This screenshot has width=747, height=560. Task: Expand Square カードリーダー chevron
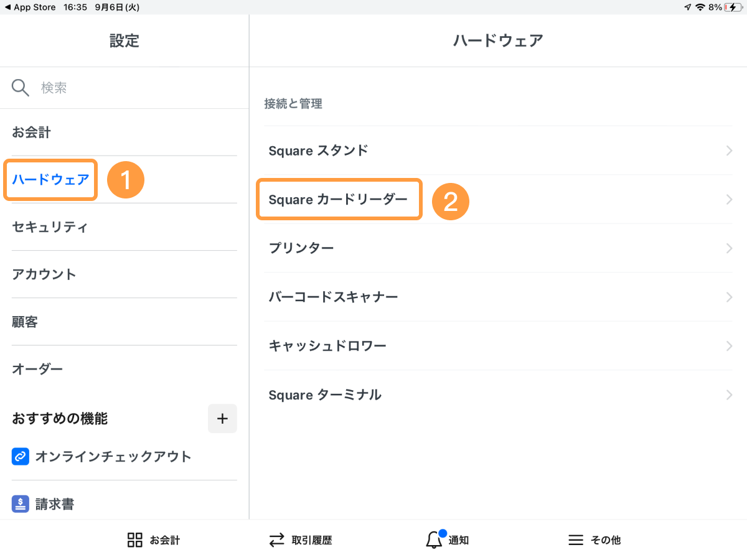(x=730, y=199)
